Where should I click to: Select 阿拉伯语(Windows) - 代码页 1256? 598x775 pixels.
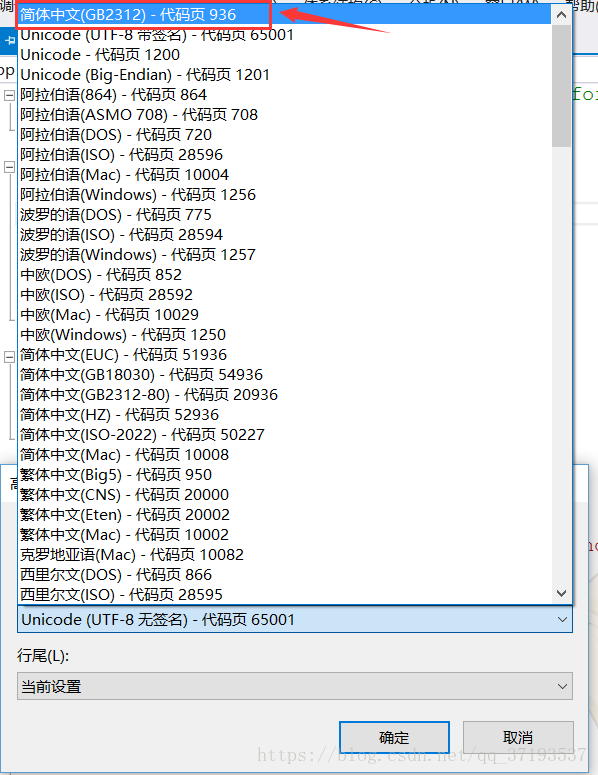point(285,194)
